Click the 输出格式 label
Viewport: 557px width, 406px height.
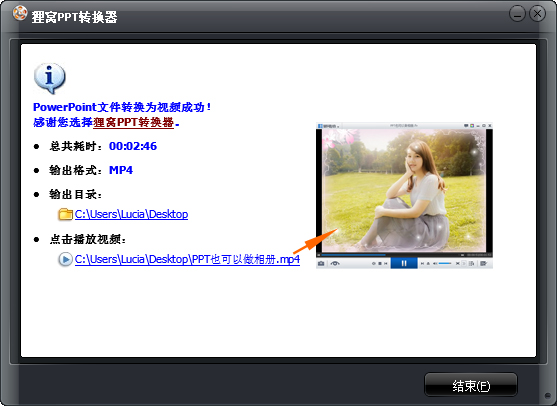[76, 170]
